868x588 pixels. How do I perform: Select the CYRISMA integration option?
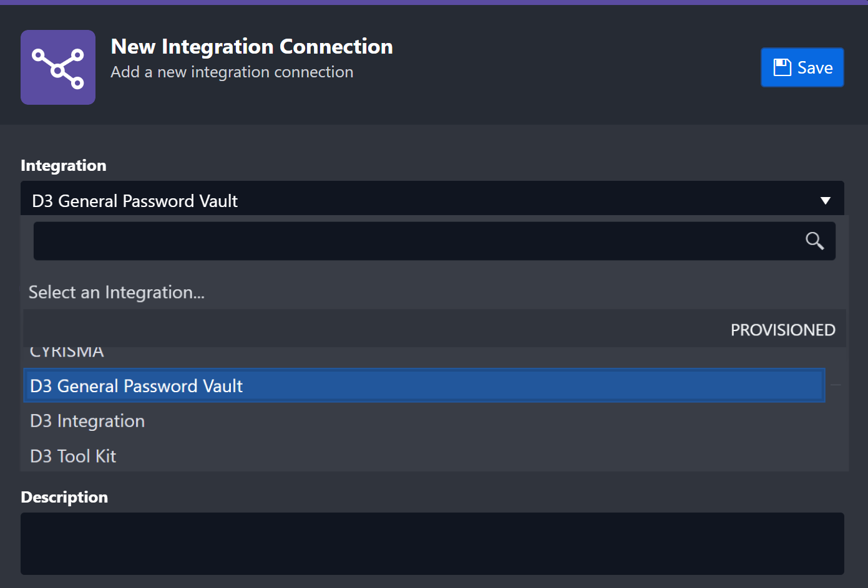click(x=67, y=353)
